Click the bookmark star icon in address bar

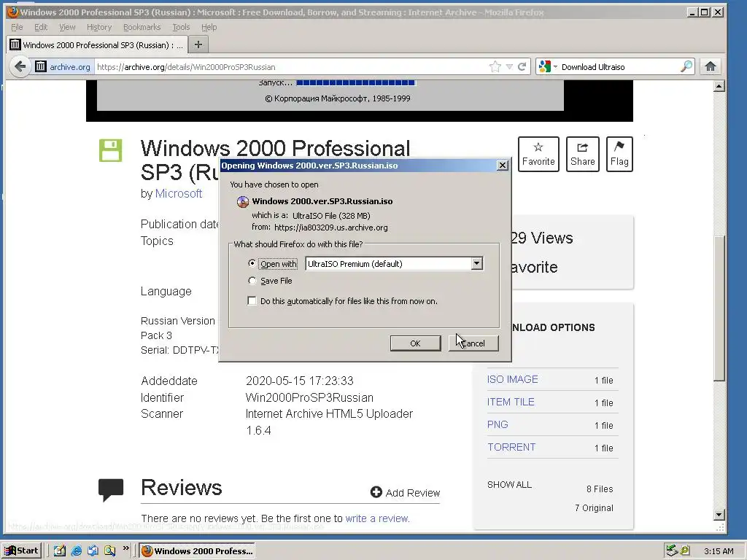(495, 66)
